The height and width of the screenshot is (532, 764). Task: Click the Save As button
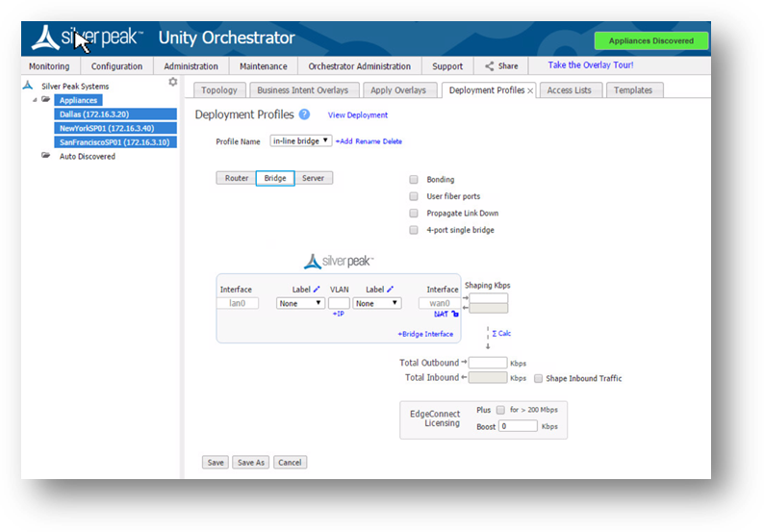(x=250, y=463)
